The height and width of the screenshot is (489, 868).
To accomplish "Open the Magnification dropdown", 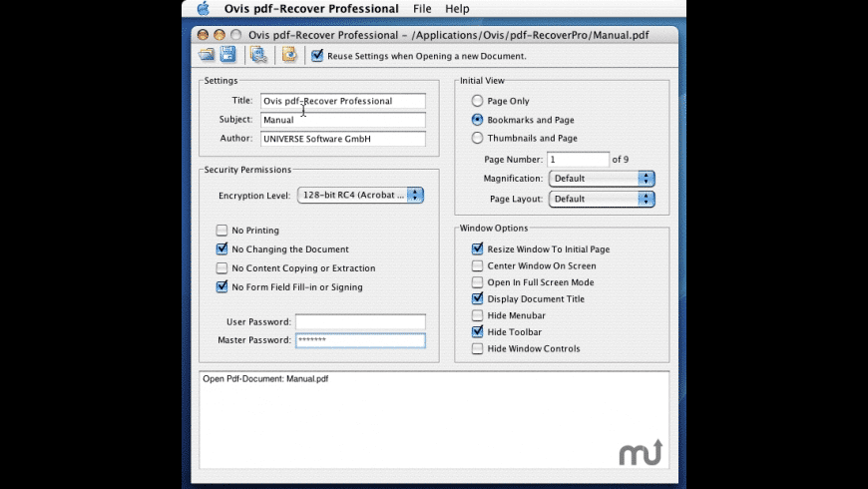I will click(602, 179).
